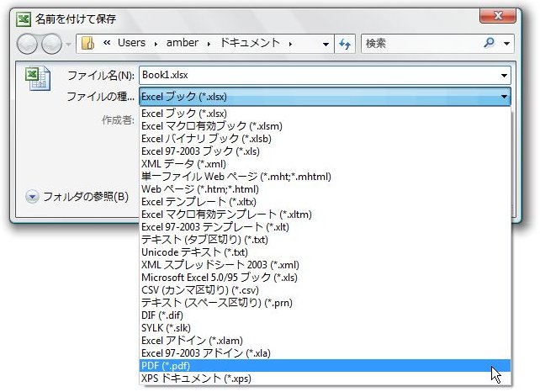This screenshot has width=540, height=392.
Task: Pick Unicode テキスト (*.txt)
Action: coord(326,252)
